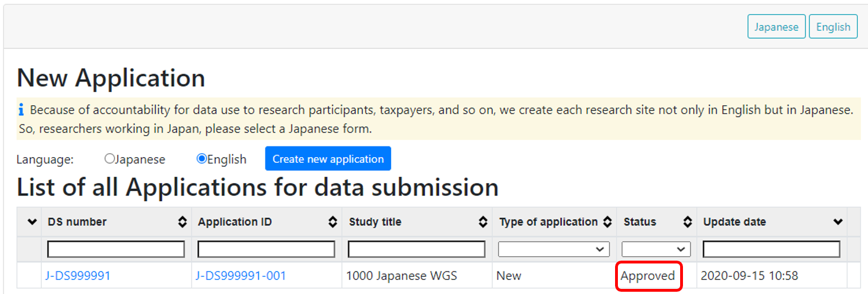The image size is (868, 294).
Task: Open the Status filter dropdown
Action: 656,249
